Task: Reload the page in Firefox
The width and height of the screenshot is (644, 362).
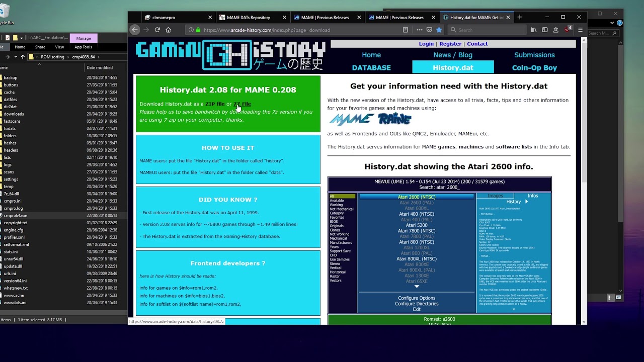Action: pos(157,30)
